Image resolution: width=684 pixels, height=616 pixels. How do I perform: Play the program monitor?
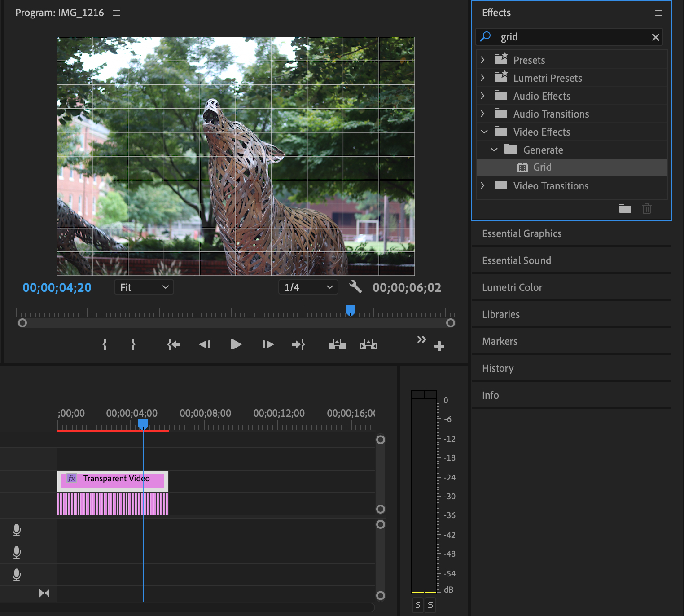point(236,344)
